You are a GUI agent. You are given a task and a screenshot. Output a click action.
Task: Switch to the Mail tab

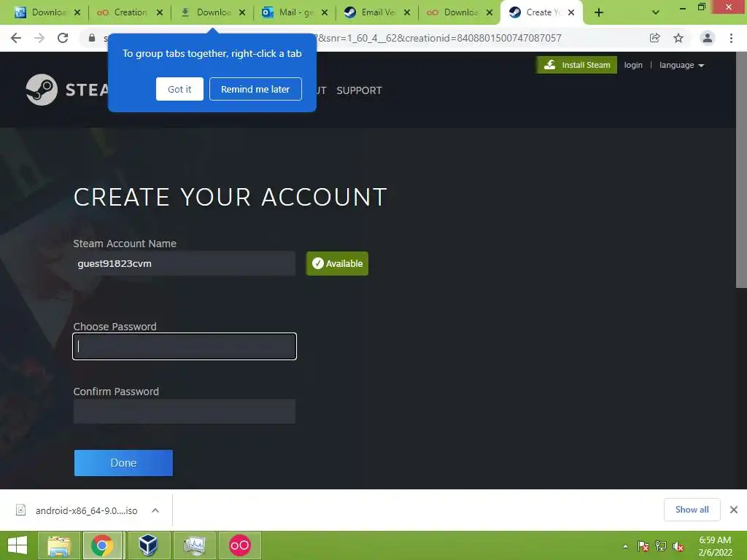[x=288, y=12]
